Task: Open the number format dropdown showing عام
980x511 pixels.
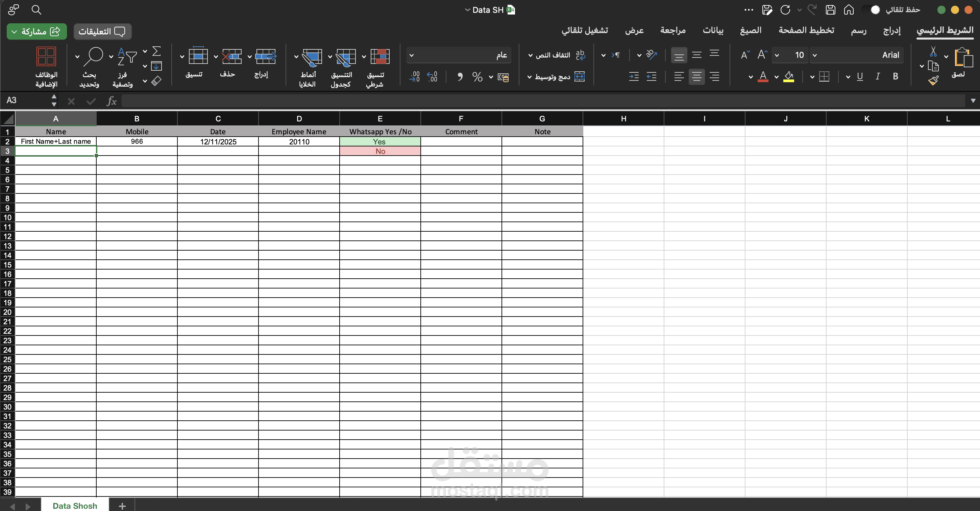Action: coord(459,55)
